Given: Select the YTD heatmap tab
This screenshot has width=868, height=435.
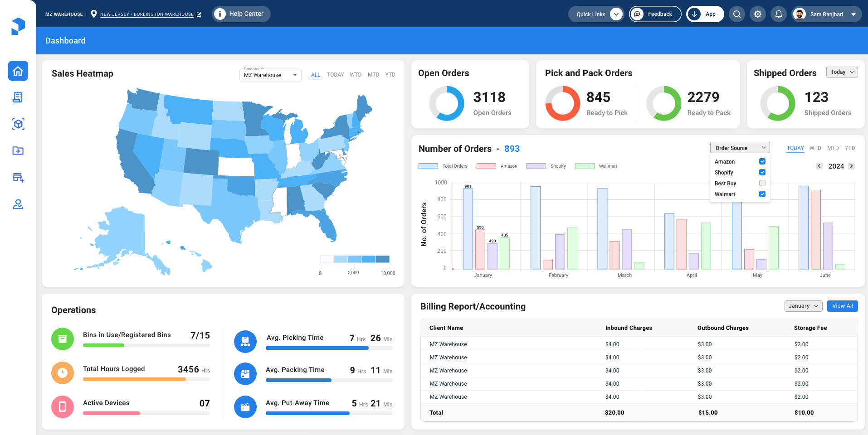Looking at the screenshot, I should click(390, 75).
